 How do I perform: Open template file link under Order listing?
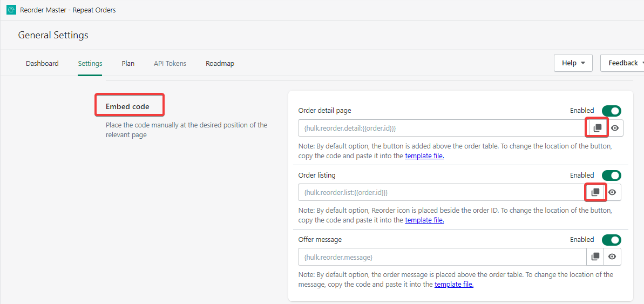point(424,220)
